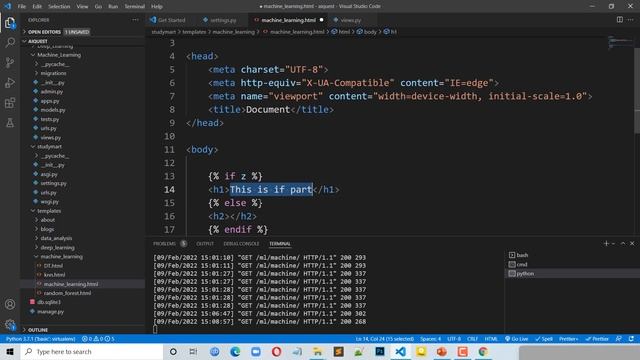Change the HTML language mode
Screen dimensions: 640x360
[491, 339]
